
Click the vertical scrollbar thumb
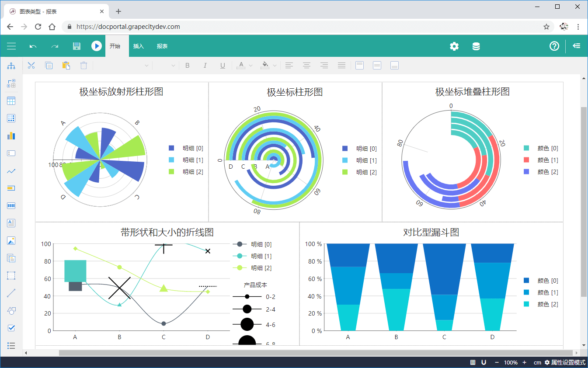584,201
